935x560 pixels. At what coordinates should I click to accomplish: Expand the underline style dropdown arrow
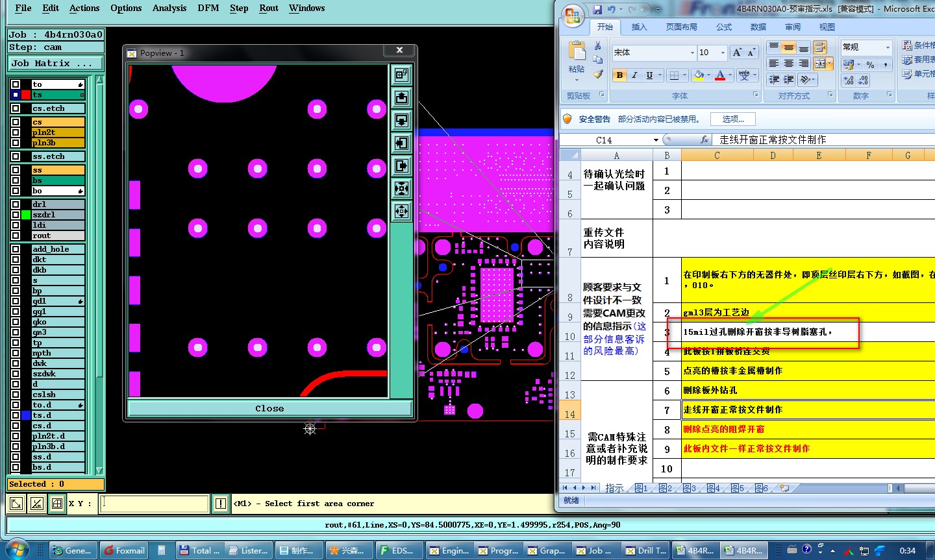click(660, 75)
